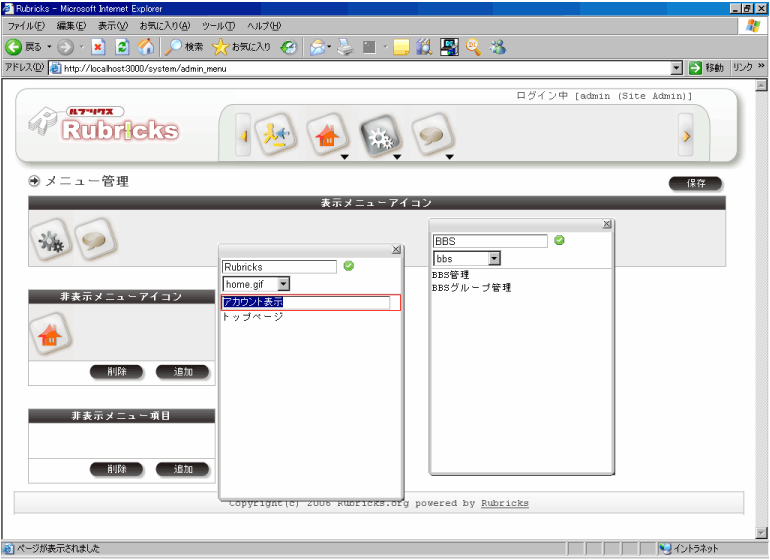The height and width of the screenshot is (560, 770).
Task: Open the home.gif icon dropdown
Action: [x=284, y=285]
